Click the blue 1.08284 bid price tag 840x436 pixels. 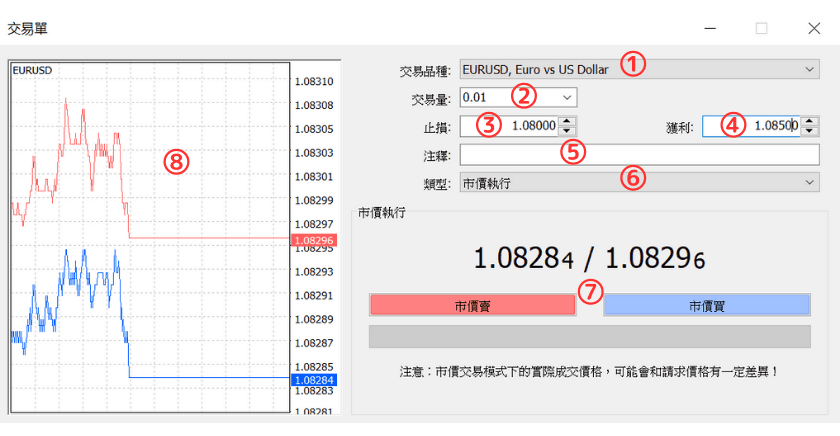click(313, 380)
